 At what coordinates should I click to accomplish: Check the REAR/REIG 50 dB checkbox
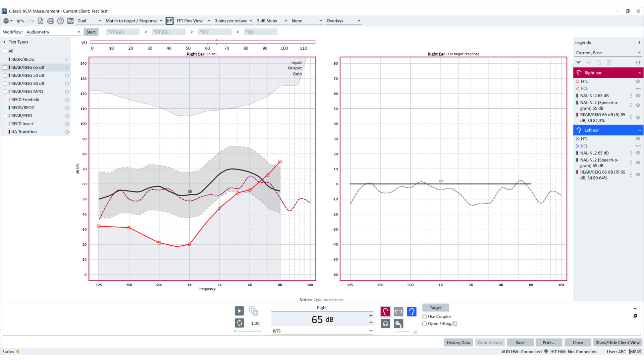coord(5,75)
